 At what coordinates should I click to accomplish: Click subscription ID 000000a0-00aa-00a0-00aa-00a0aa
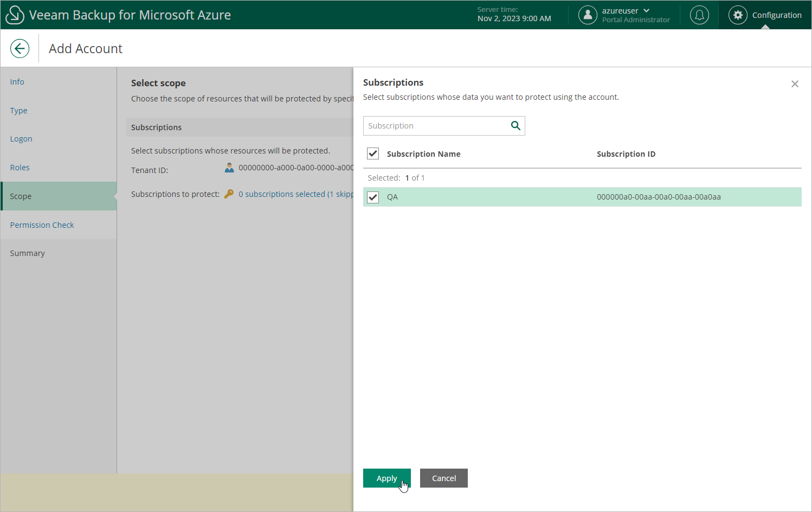pyautogui.click(x=659, y=197)
